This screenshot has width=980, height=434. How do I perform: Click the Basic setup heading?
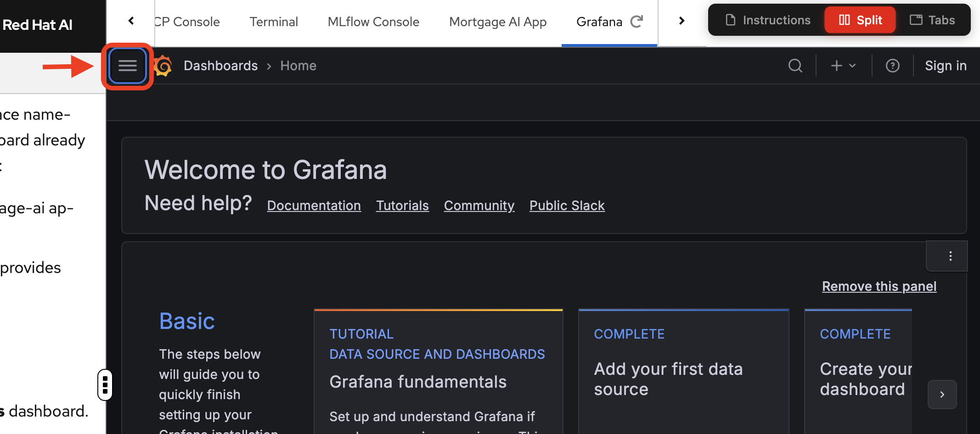[187, 321]
